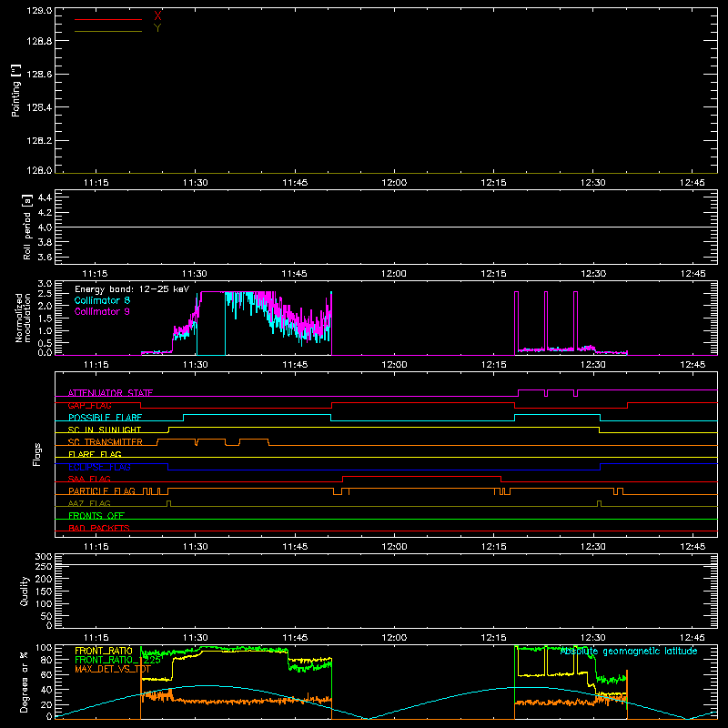Click the FRONTS_OFF flag label

(96, 516)
